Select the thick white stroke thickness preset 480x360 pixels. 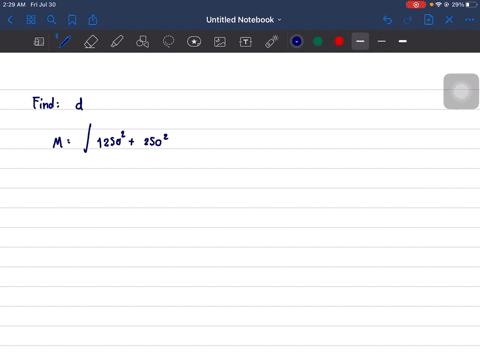coord(403,41)
